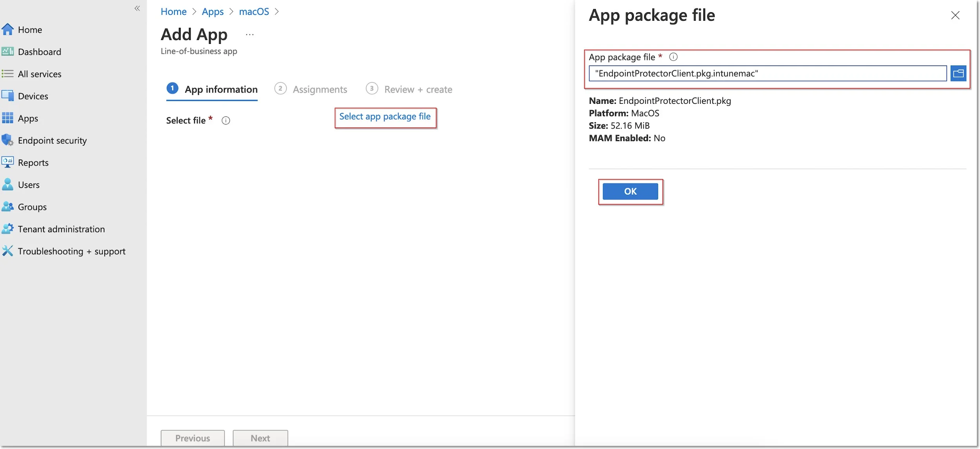Viewport: 980px width, 449px height.
Task: Click the info icon beside App package file
Action: point(673,57)
